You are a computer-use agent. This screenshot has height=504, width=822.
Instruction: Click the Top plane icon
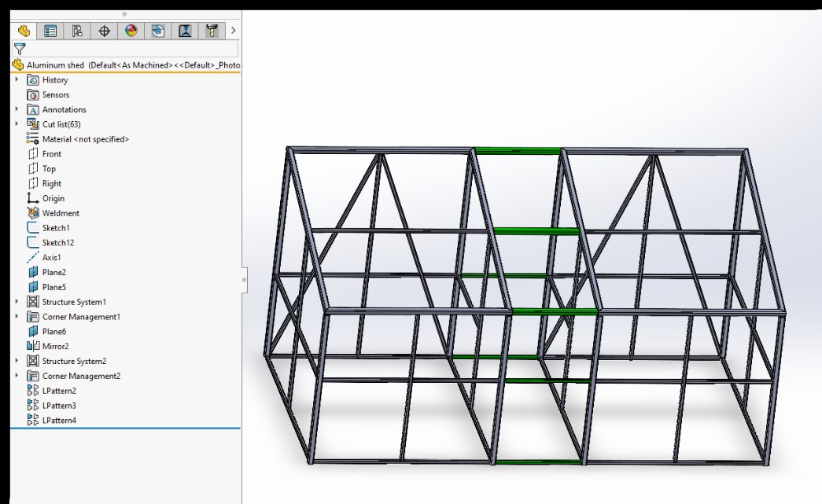(33, 168)
